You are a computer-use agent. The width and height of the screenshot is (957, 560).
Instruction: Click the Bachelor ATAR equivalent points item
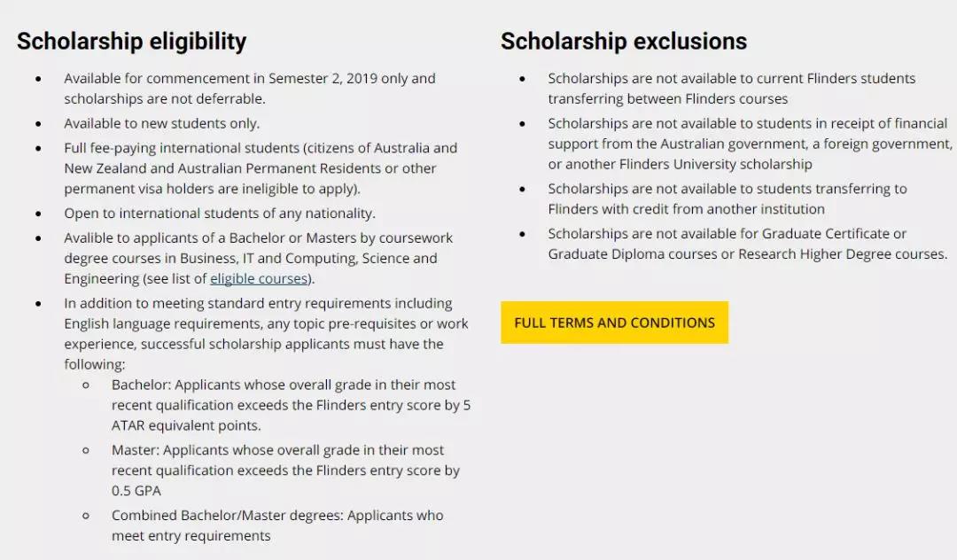292,405
